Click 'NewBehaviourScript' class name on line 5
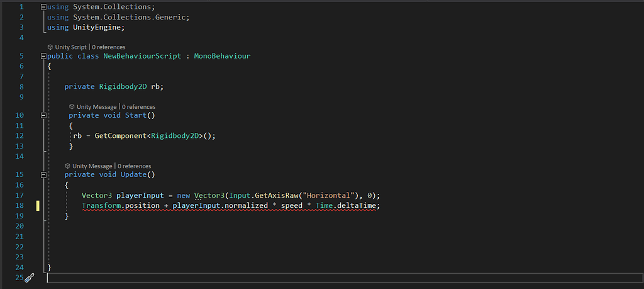Image resolution: width=644 pixels, height=289 pixels. [x=142, y=56]
